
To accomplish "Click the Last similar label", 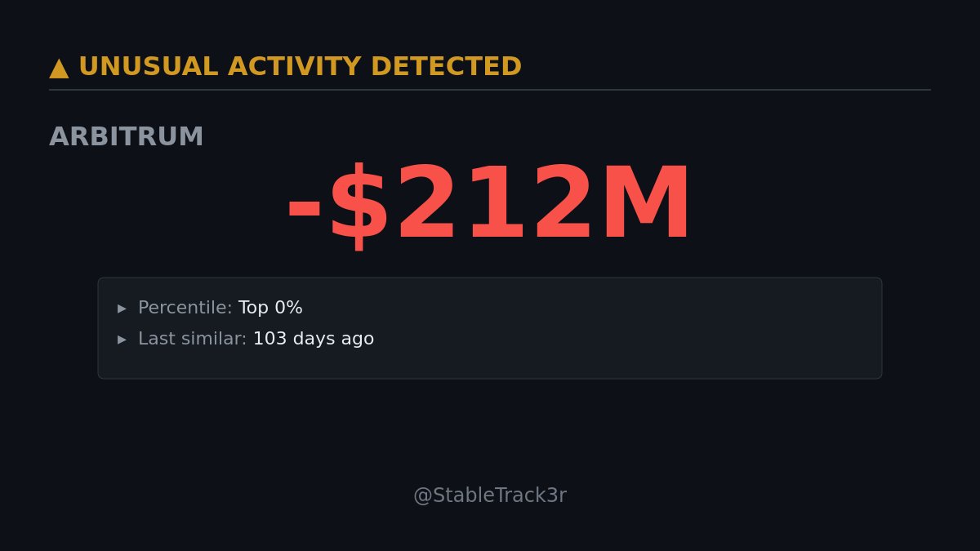I will (192, 340).
